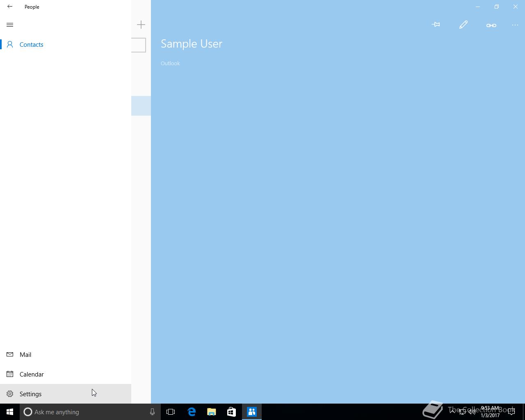Screen dimensions: 525x420
Task: Open the Action Center notifications
Action: coord(511,412)
